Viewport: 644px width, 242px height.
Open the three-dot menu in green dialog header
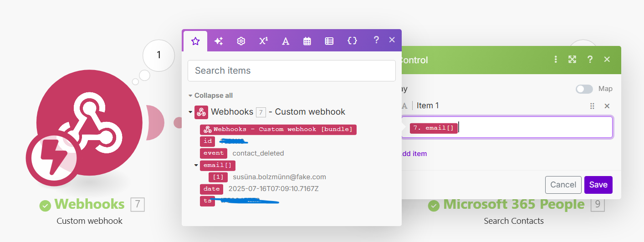(556, 60)
